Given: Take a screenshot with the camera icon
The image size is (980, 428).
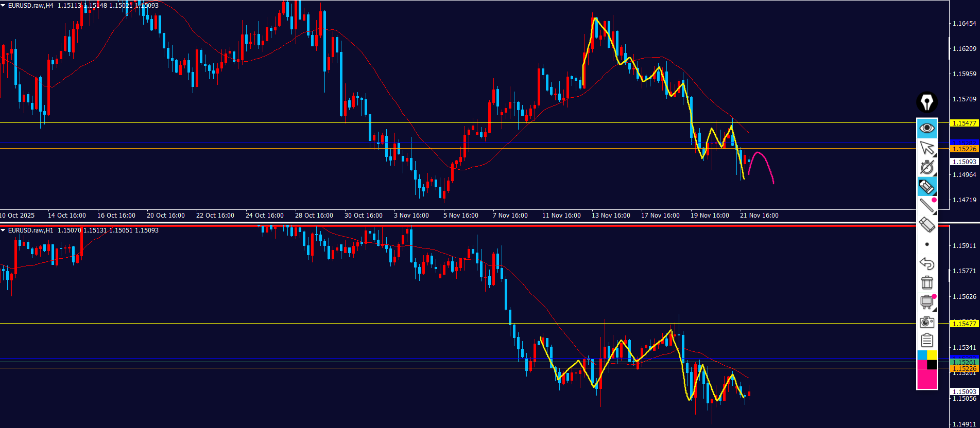Looking at the screenshot, I should [x=926, y=322].
